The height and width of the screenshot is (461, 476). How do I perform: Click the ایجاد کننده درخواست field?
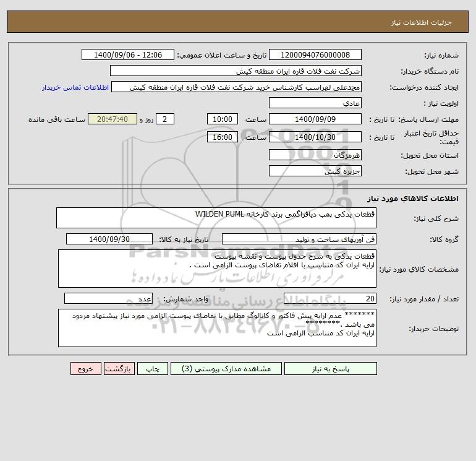point(237,87)
